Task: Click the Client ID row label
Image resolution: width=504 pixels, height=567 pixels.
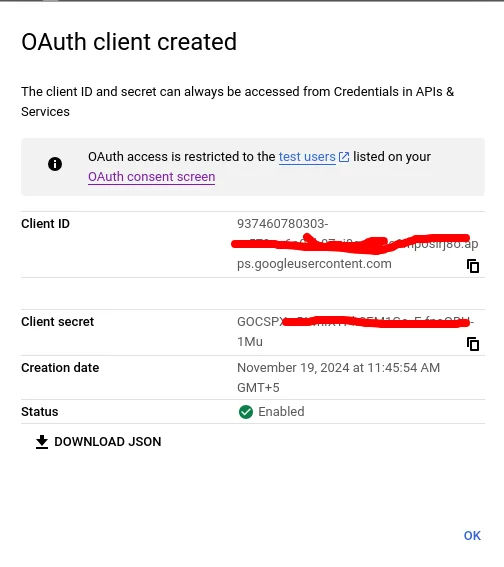Action: pos(45,224)
